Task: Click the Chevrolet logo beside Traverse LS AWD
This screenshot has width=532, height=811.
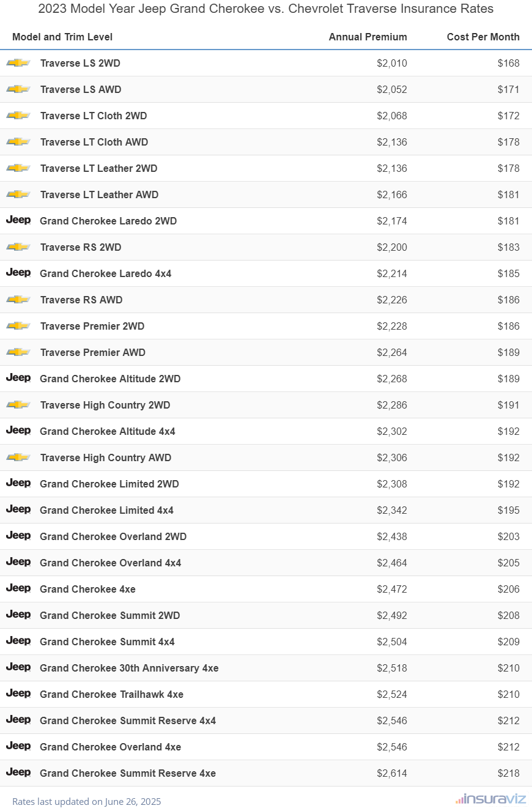Action: (18, 89)
